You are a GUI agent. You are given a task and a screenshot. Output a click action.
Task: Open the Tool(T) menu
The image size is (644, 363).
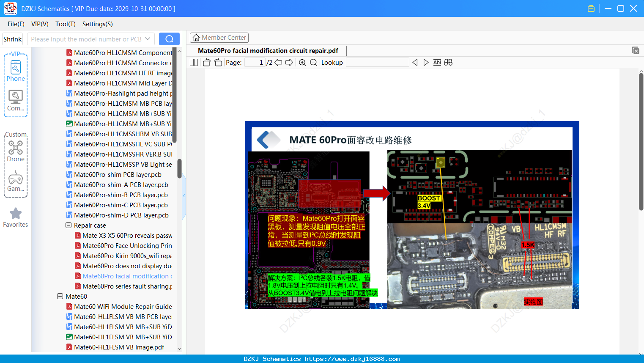66,24
